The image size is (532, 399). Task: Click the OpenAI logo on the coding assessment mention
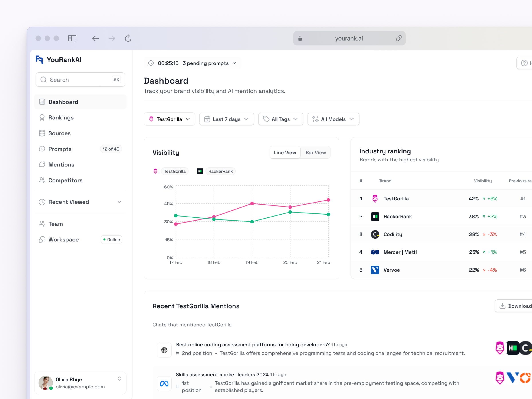pos(164,350)
